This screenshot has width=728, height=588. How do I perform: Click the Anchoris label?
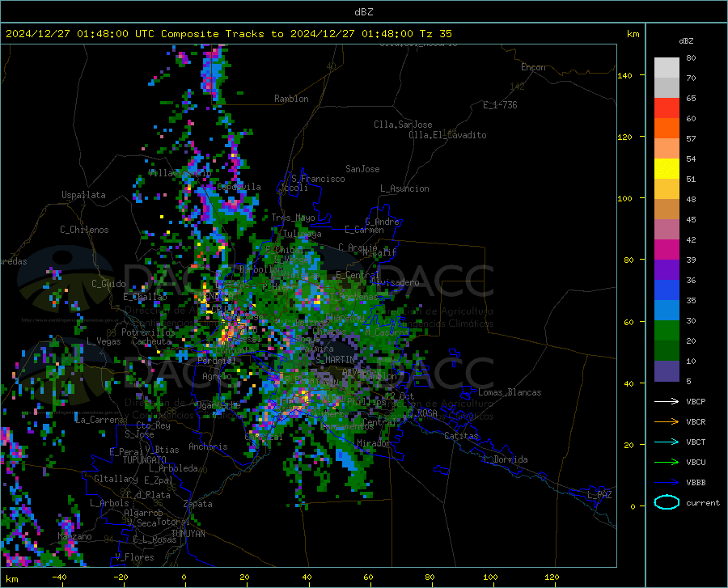pos(208,446)
